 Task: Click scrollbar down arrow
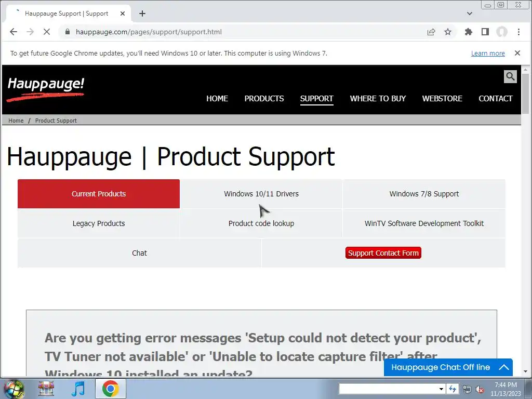[526, 372]
